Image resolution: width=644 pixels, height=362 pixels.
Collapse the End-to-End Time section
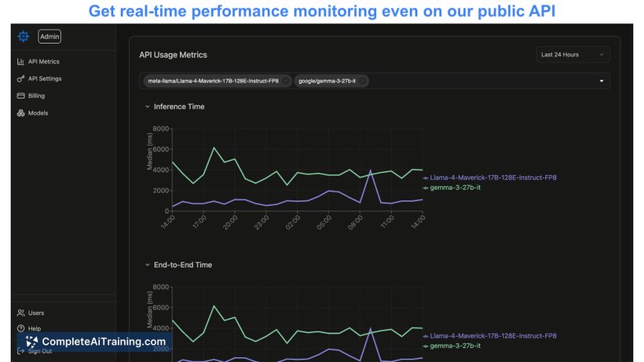(148, 265)
